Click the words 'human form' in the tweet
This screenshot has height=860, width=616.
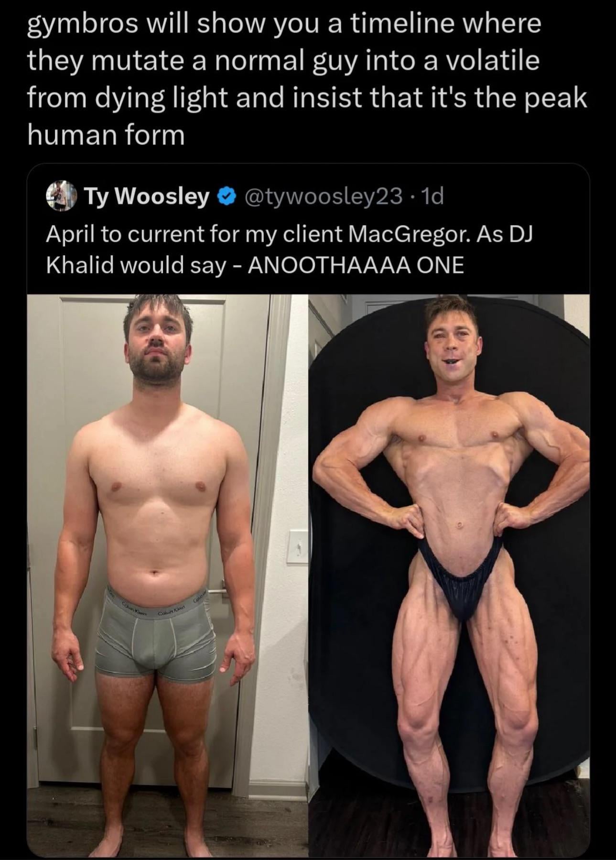pyautogui.click(x=106, y=135)
